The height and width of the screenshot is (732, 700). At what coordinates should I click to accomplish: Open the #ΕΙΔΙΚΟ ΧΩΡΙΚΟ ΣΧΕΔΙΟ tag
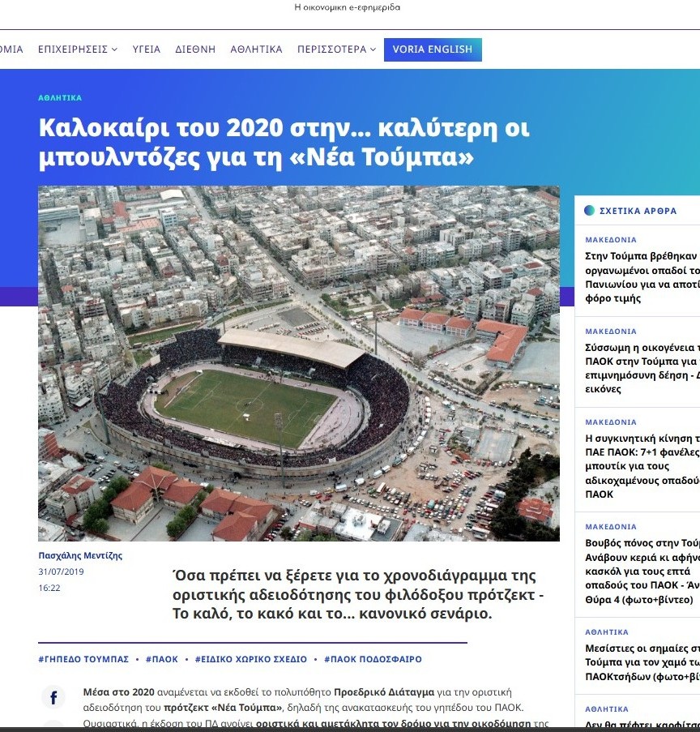click(250, 659)
